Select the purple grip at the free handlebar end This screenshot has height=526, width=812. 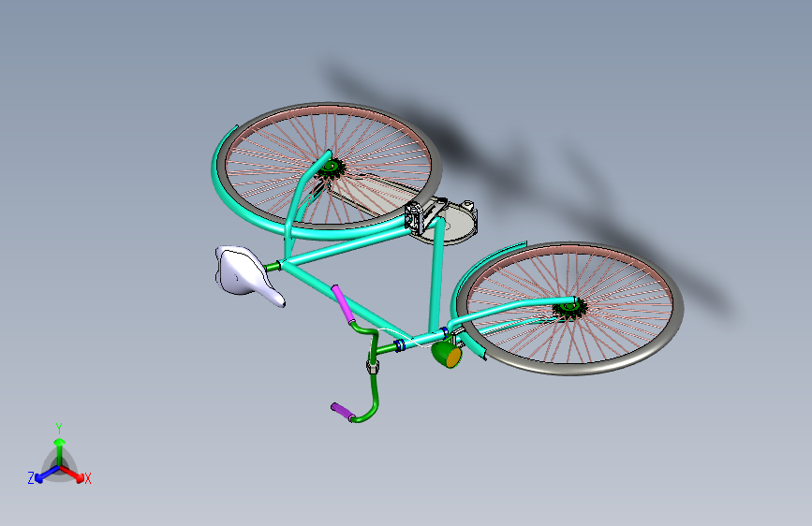342,412
